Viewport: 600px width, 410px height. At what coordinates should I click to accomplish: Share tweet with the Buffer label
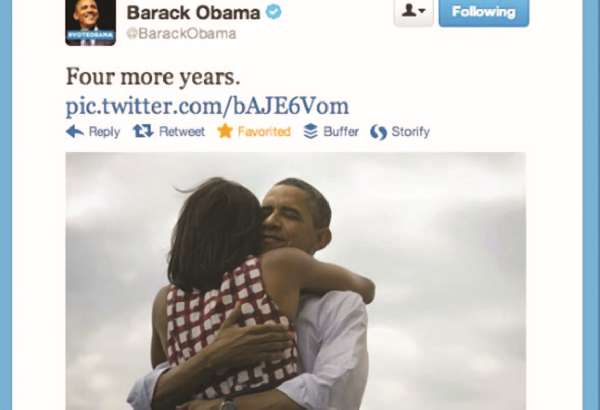[x=341, y=132]
